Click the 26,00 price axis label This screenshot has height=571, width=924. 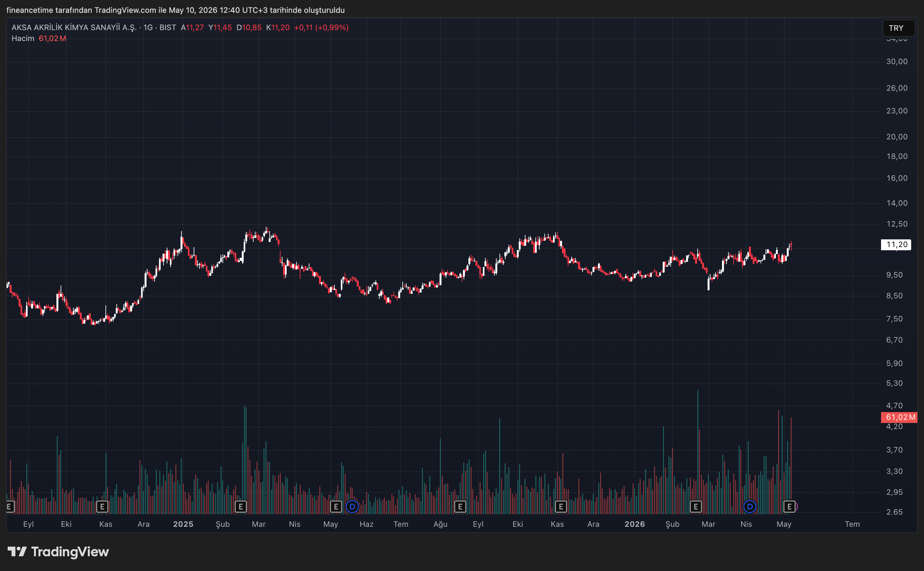(x=897, y=88)
